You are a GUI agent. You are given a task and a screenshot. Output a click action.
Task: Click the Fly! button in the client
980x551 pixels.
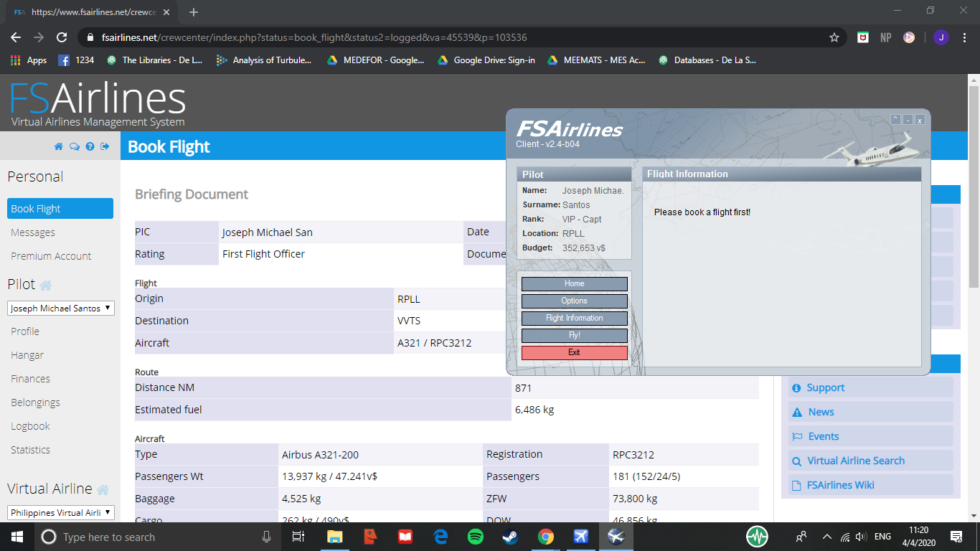(575, 336)
